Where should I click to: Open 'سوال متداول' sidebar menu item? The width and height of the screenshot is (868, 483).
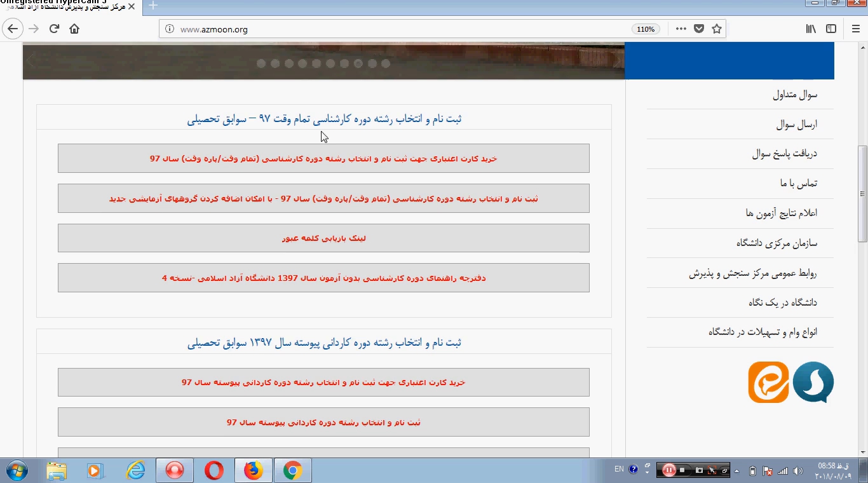(794, 95)
